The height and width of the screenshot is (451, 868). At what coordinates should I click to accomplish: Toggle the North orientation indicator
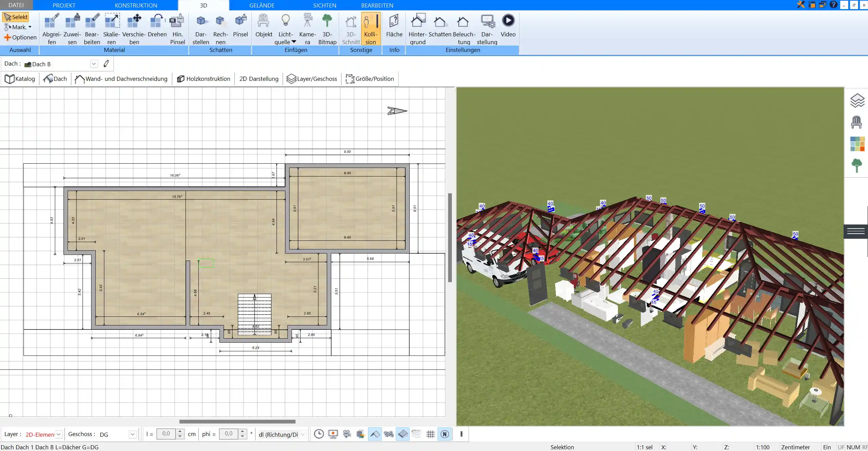pyautogui.click(x=444, y=434)
